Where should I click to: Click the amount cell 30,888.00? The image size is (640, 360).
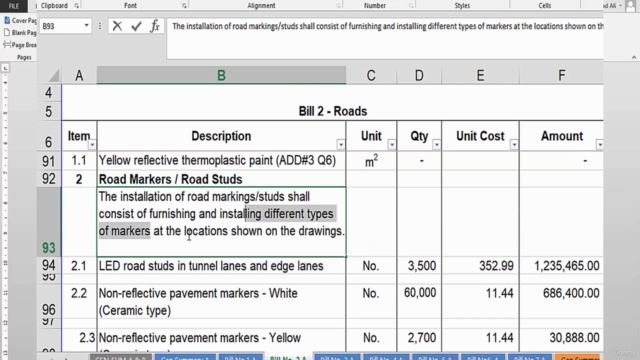[x=562, y=340]
